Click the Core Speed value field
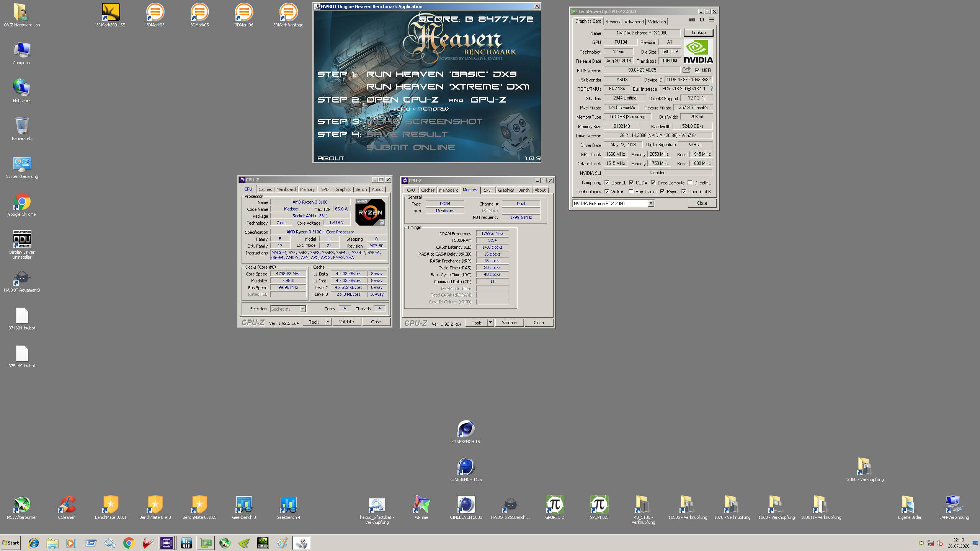This screenshot has width=980, height=551. tap(288, 274)
